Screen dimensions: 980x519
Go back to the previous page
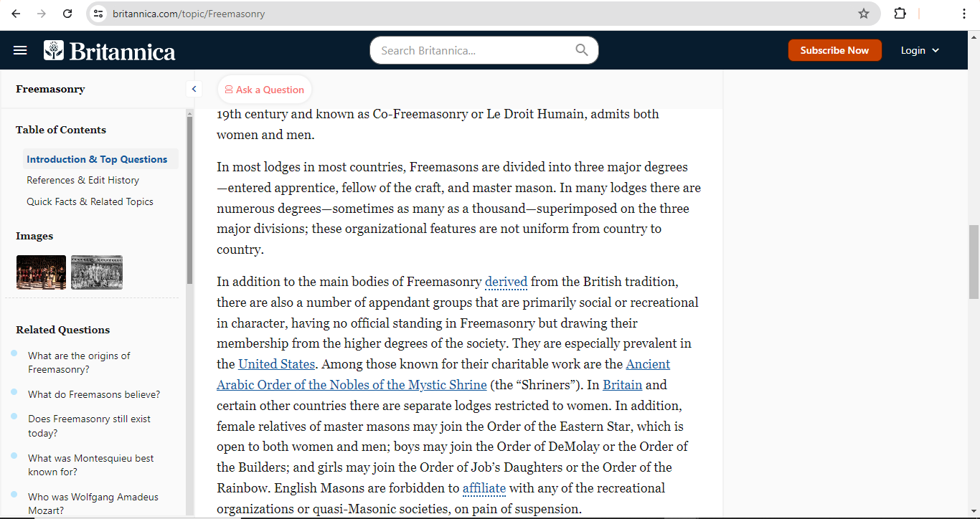[16, 14]
